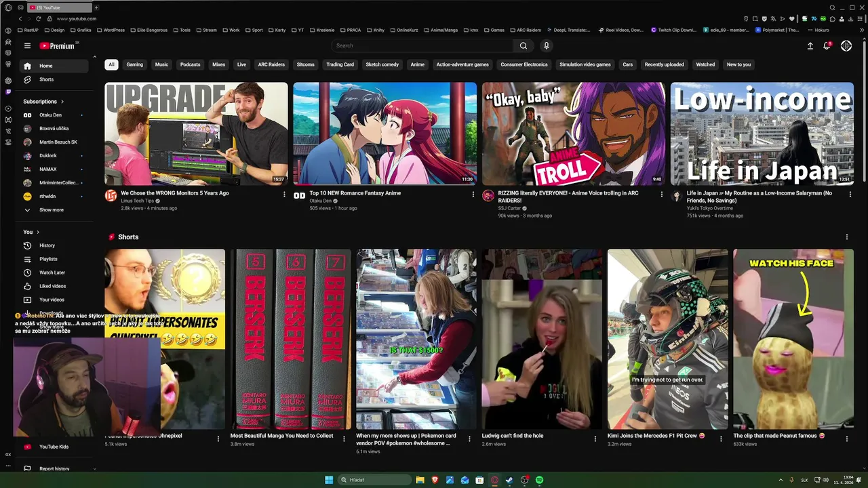This screenshot has height=488, width=868.
Task: Click inside the YouTube search field
Action: click(x=422, y=45)
